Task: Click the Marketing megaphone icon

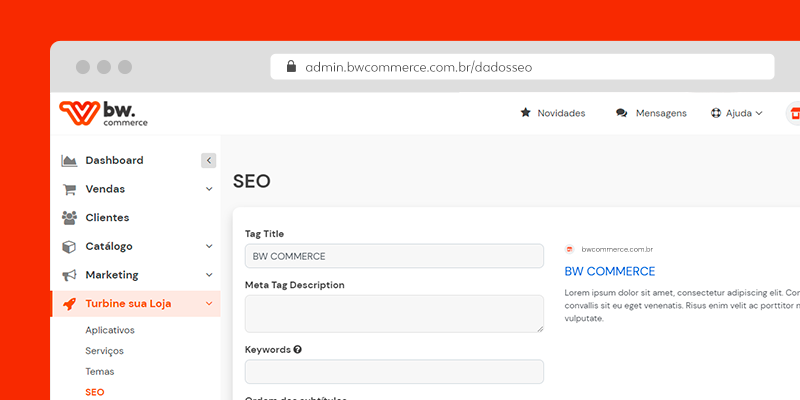Action: tap(69, 275)
